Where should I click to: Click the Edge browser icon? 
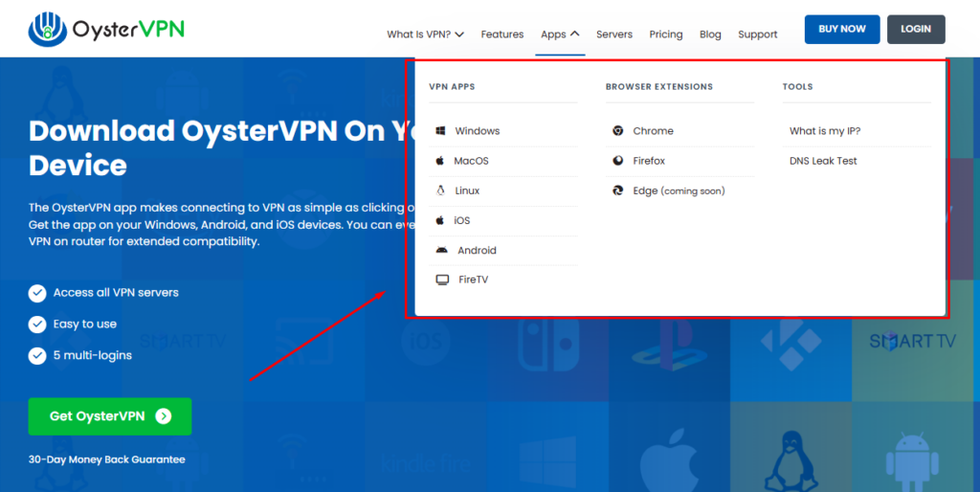pyautogui.click(x=617, y=190)
